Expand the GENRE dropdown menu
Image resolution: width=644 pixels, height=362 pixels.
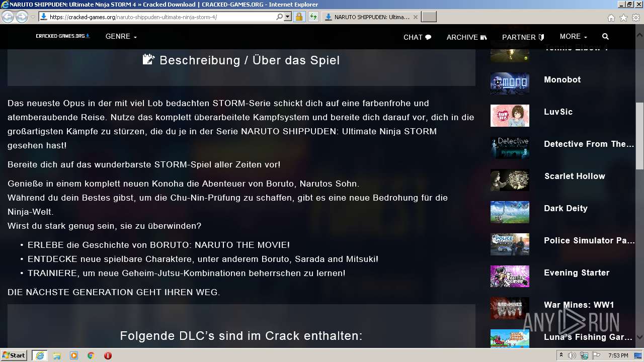(x=121, y=37)
